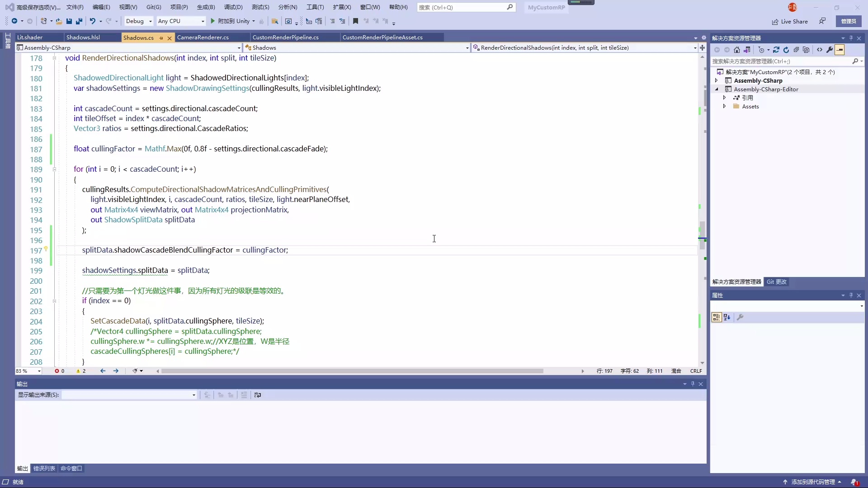Open the 调试(D) menu
868x488 pixels.
click(233, 7)
